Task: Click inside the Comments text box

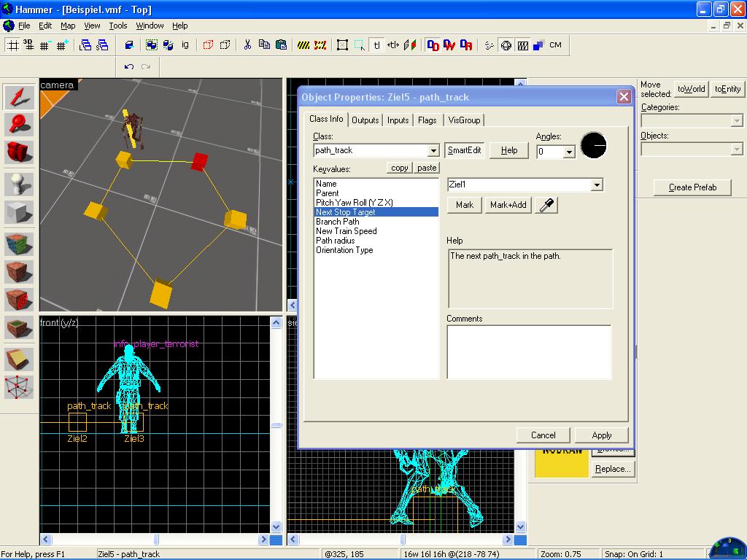Action: (x=529, y=352)
